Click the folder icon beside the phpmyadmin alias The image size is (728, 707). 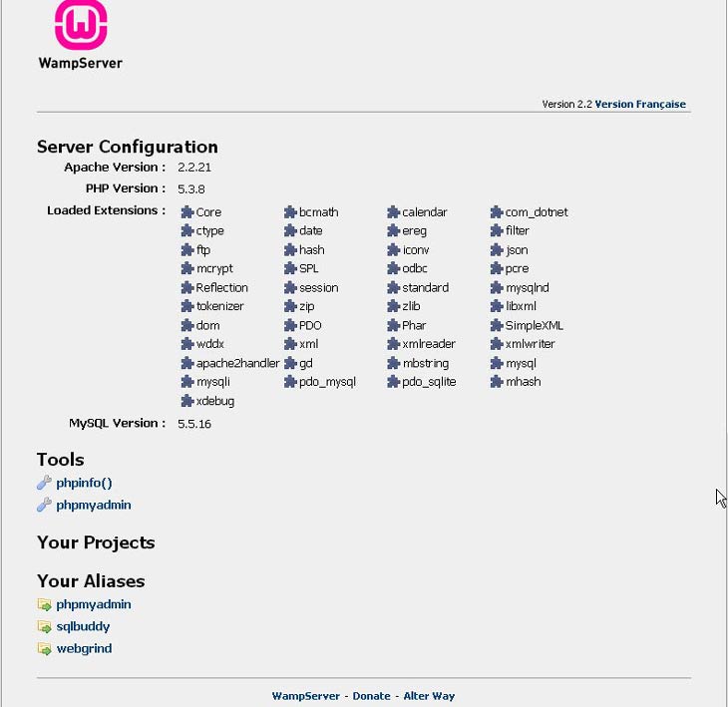point(44,604)
